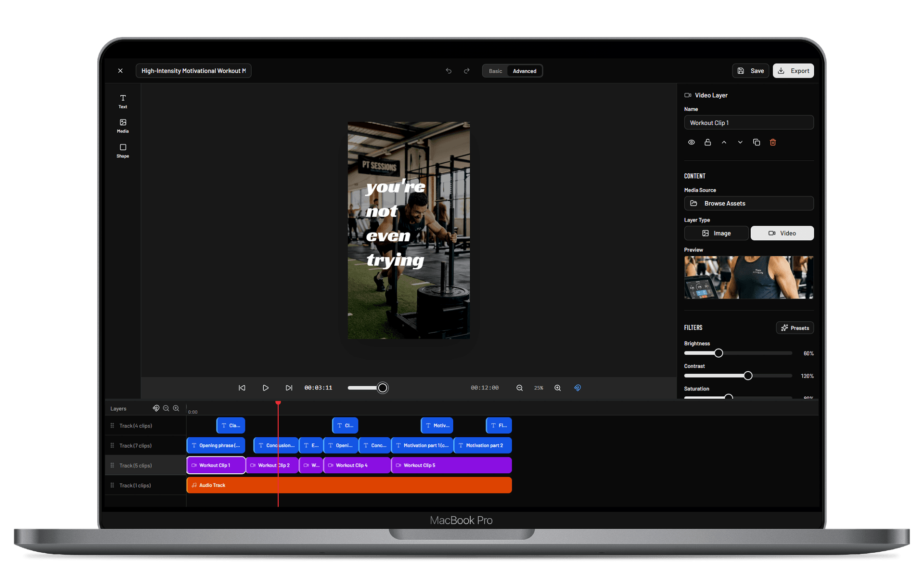Switch to the Advanced editing mode tab
Screen dimensions: 924x572
coord(524,71)
